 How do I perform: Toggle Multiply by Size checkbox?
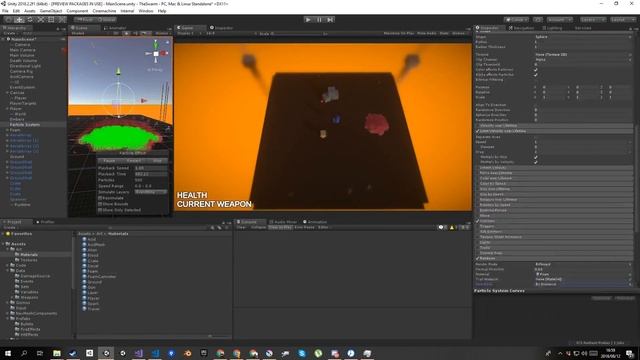click(x=536, y=157)
